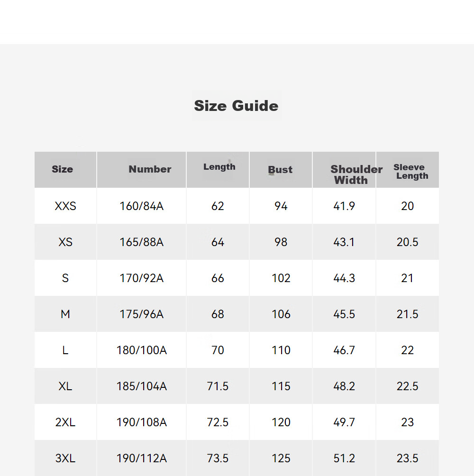Select the S size row label

[x=65, y=278]
